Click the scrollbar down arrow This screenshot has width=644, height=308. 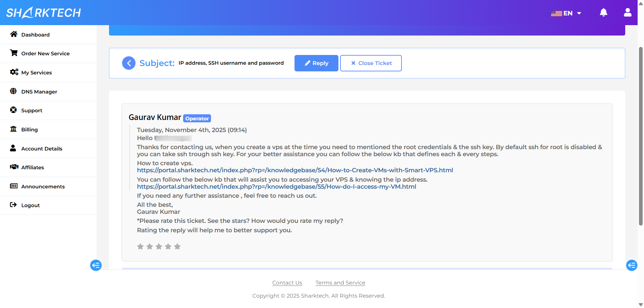[x=641, y=305]
